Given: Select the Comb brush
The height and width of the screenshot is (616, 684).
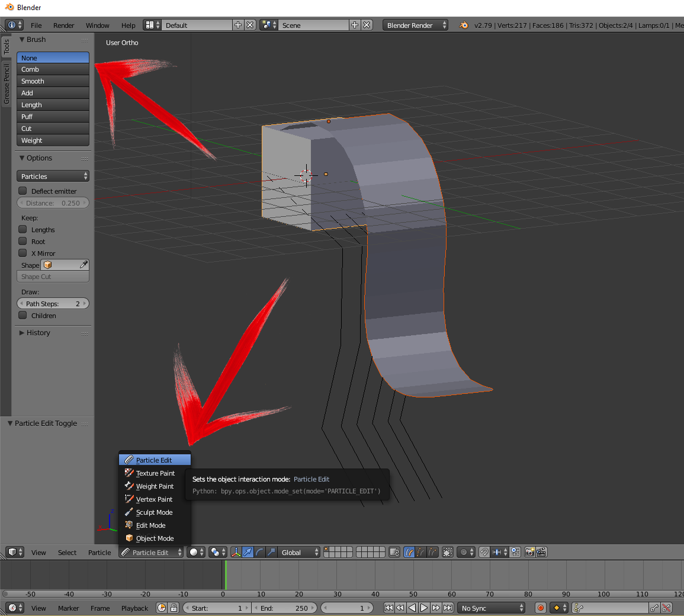Looking at the screenshot, I should [x=53, y=69].
